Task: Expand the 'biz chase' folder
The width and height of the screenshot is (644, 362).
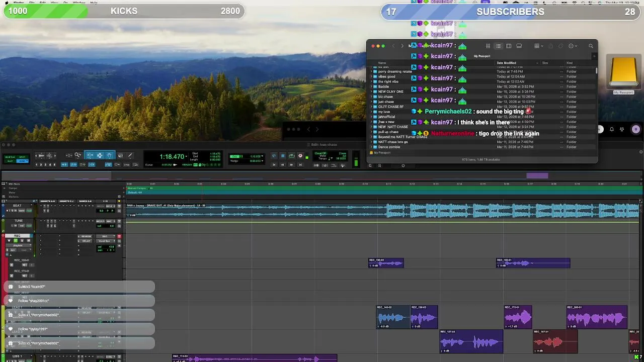Action: pos(371,97)
